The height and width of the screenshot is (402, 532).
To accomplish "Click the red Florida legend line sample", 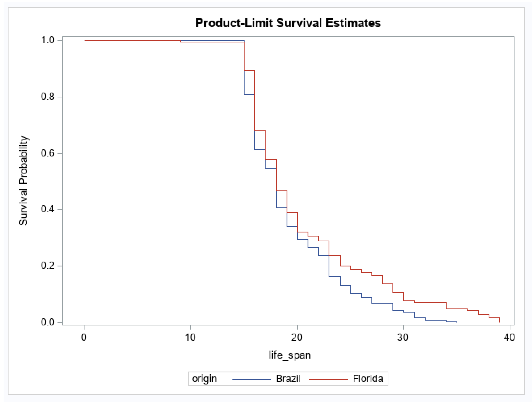I will tap(328, 379).
